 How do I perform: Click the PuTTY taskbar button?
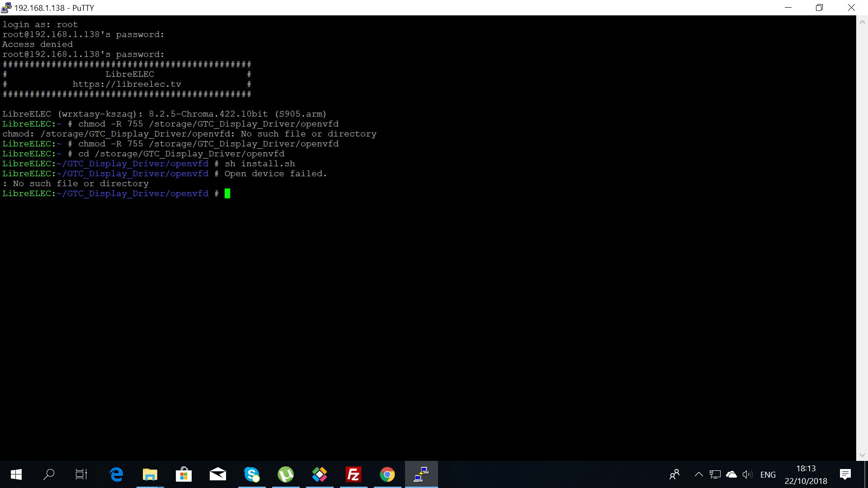421,474
